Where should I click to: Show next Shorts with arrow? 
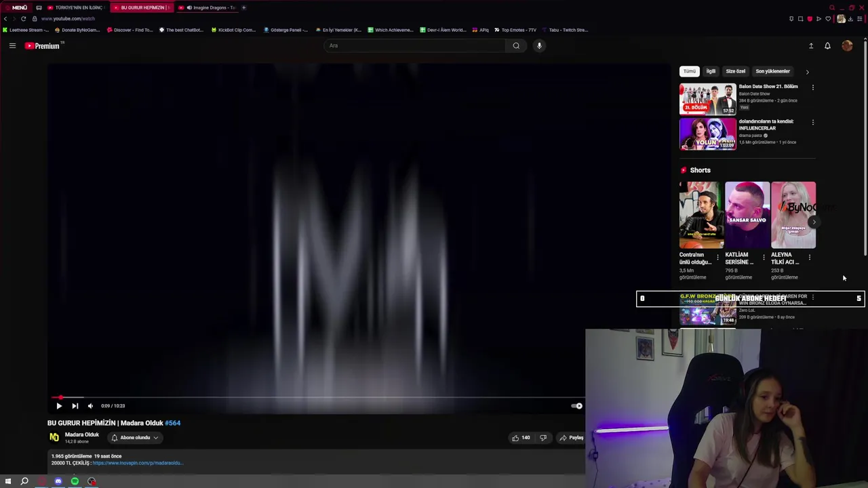(814, 222)
